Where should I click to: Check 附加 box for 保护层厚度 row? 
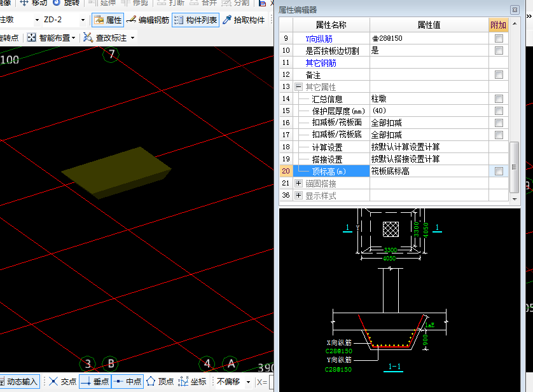(x=499, y=111)
